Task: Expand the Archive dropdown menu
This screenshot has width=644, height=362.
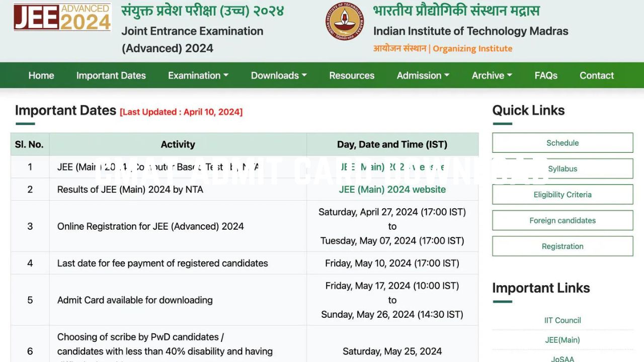Action: [x=492, y=75]
